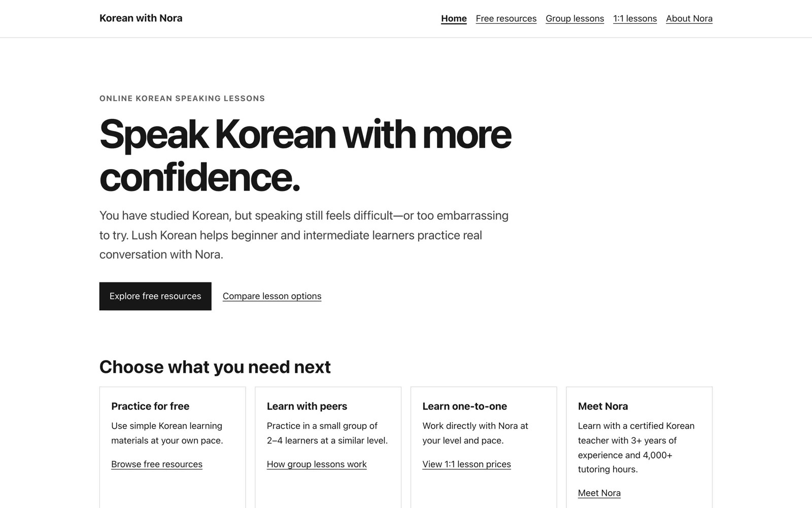The image size is (812, 508).
Task: Click the Practice for free card heading
Action: click(x=150, y=406)
